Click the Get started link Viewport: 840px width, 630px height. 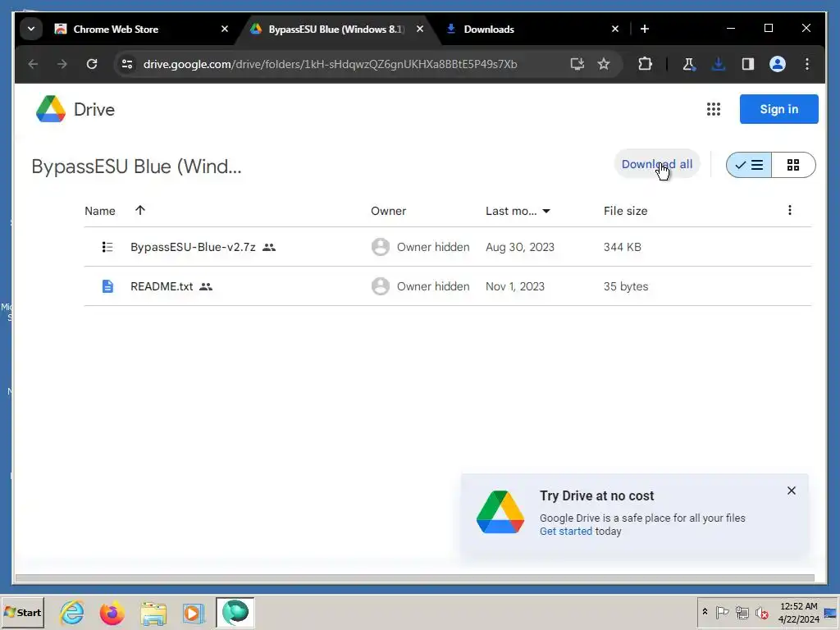pos(566,532)
